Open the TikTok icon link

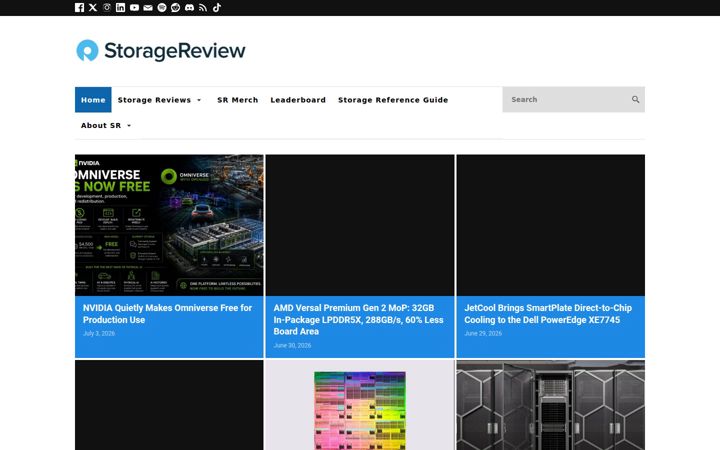click(x=217, y=7)
